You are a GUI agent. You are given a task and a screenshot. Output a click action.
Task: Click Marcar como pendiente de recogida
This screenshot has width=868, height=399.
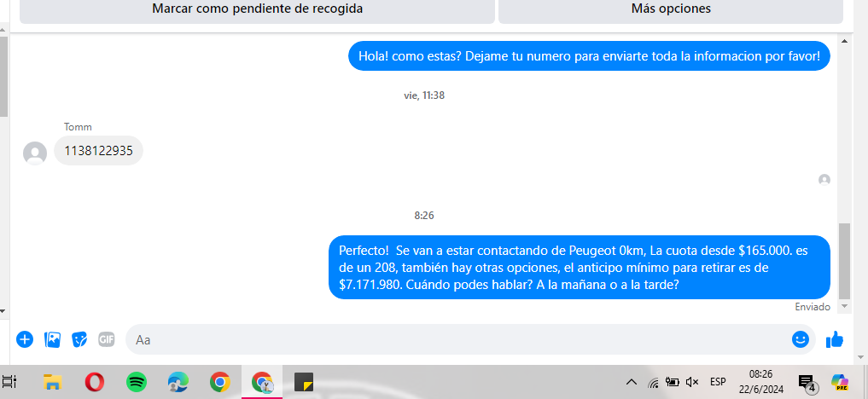258,9
